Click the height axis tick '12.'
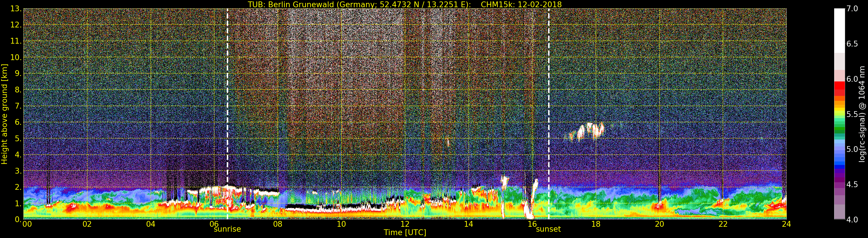 point(16,25)
